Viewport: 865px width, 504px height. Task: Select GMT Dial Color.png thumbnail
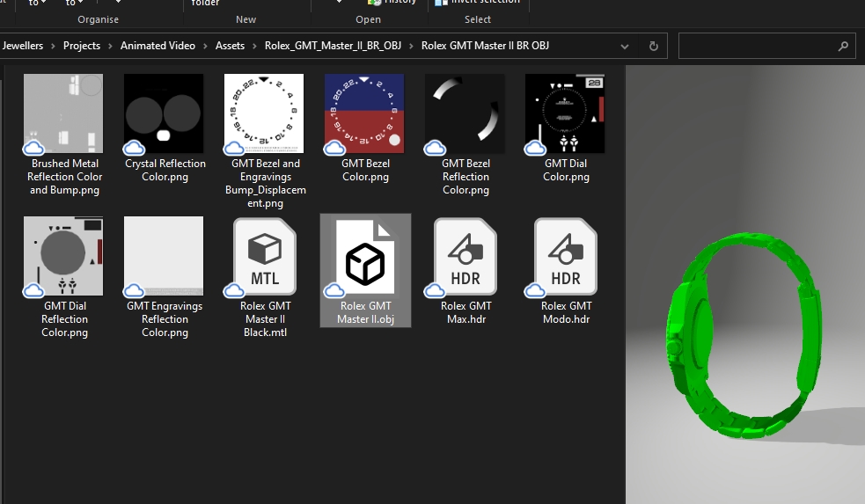pyautogui.click(x=566, y=113)
